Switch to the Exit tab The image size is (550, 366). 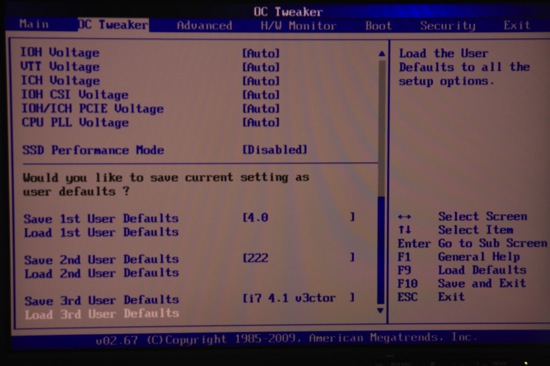click(x=517, y=25)
